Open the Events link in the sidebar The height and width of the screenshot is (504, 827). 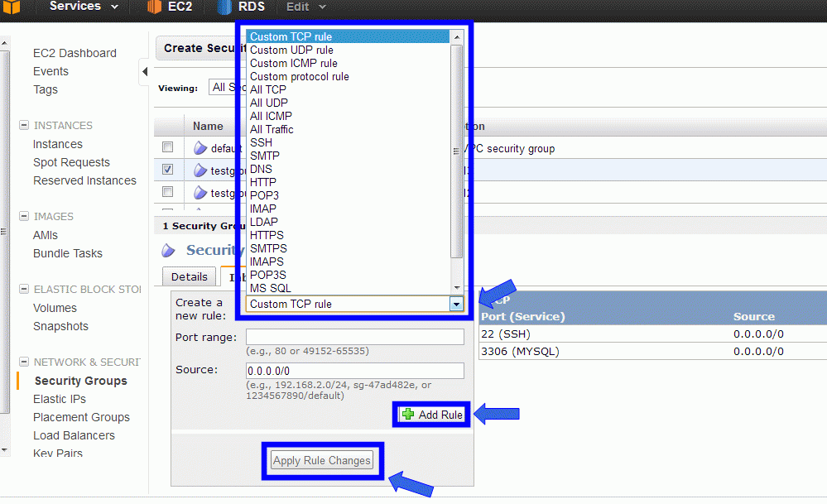(x=50, y=71)
